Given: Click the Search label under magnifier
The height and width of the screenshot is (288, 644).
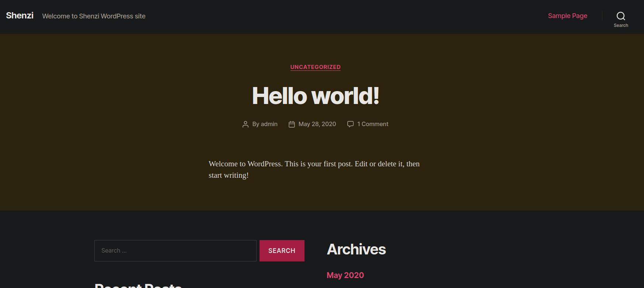Looking at the screenshot, I should [621, 25].
